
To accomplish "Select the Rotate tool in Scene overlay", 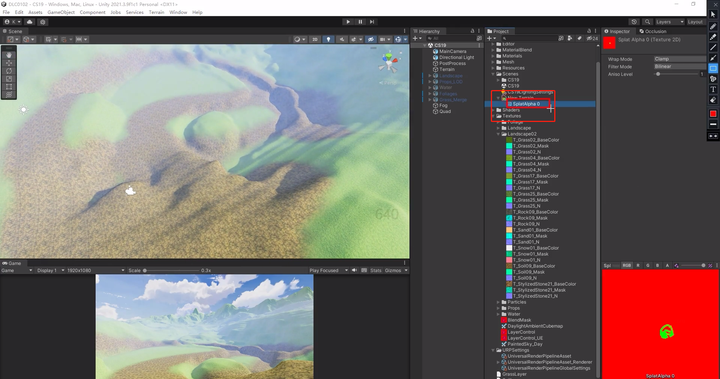I will tap(9, 71).
